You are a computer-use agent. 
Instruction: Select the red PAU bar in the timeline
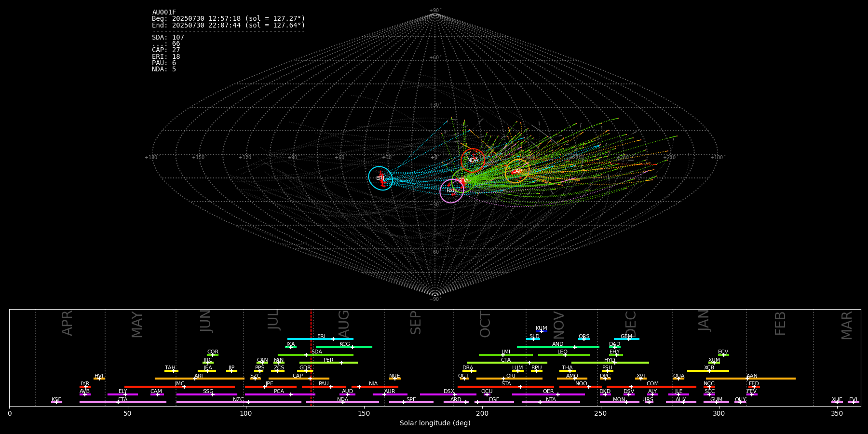324,386
